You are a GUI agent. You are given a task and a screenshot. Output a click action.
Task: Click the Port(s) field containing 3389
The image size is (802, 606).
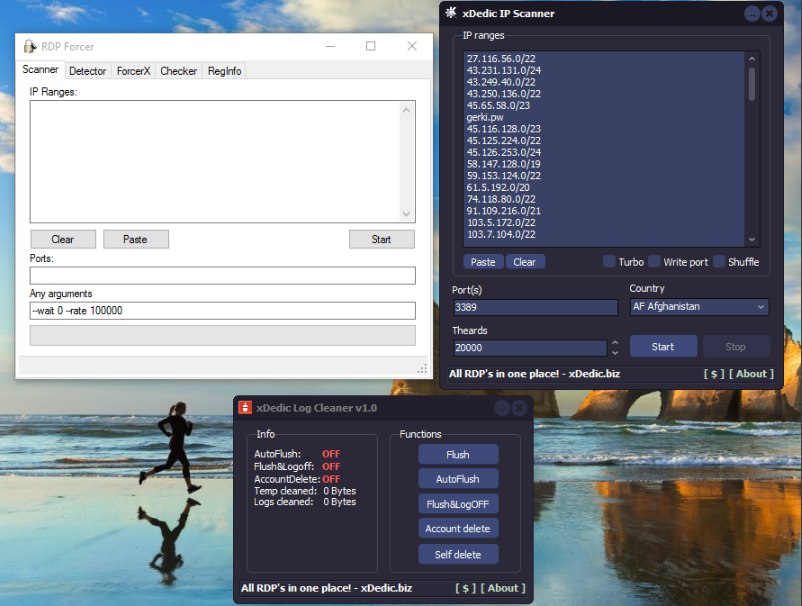click(x=535, y=307)
